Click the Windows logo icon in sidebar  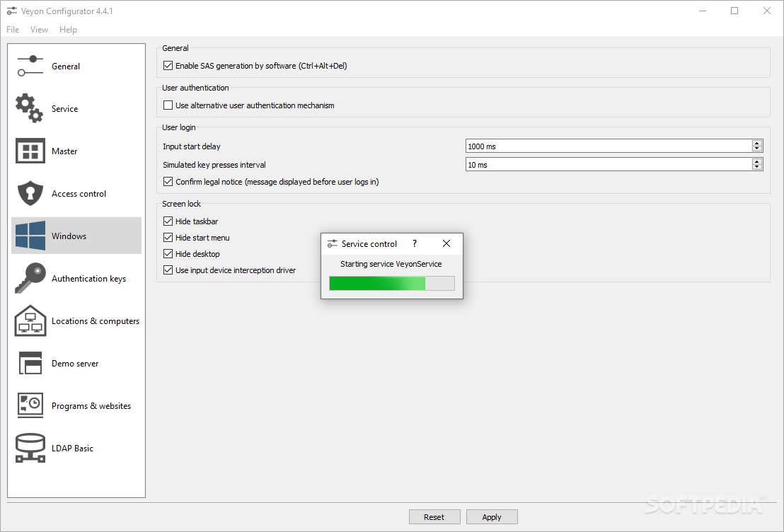pos(30,236)
